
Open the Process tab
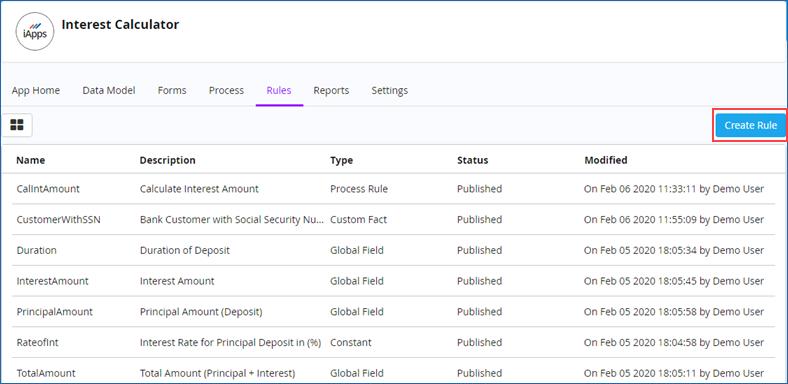[226, 90]
